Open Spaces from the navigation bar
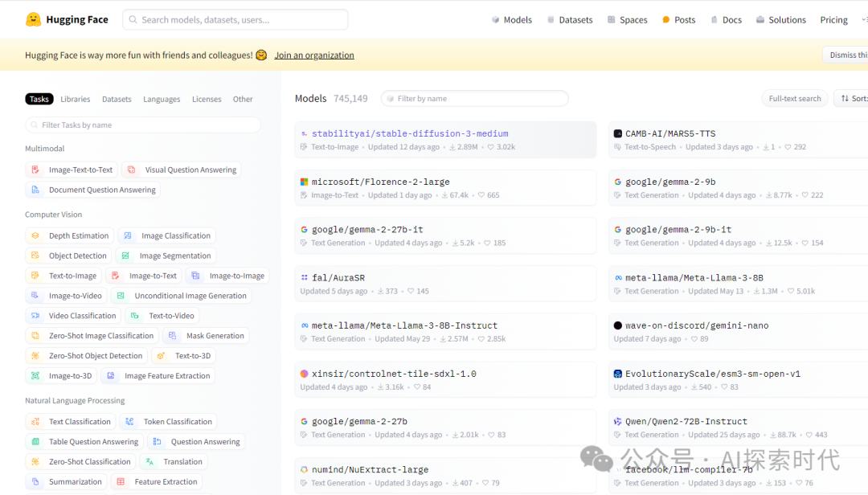Screen dimensions: 868x495 pos(627,20)
